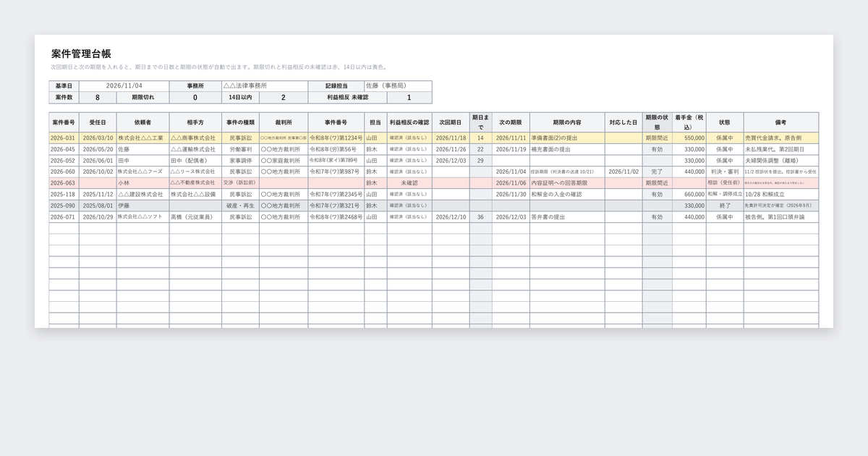
Task: Select the 記録担当 cell 佐藤（事務局）
Action: 398,85
